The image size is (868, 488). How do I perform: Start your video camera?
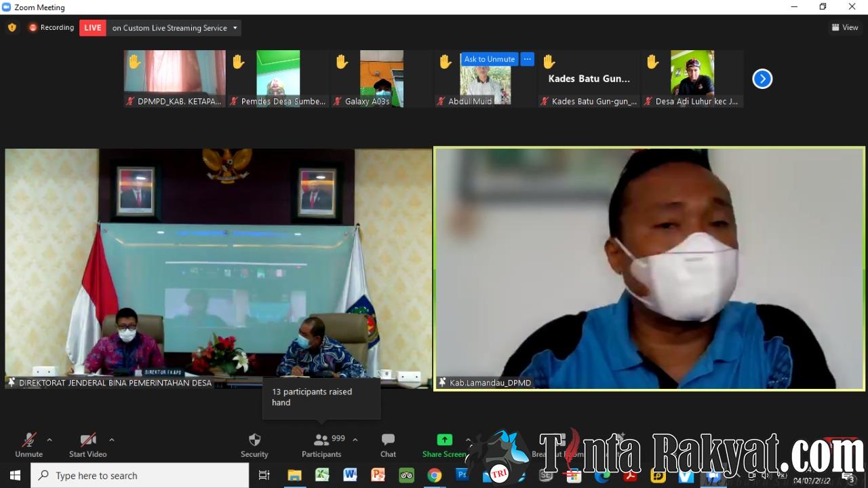[x=88, y=445]
